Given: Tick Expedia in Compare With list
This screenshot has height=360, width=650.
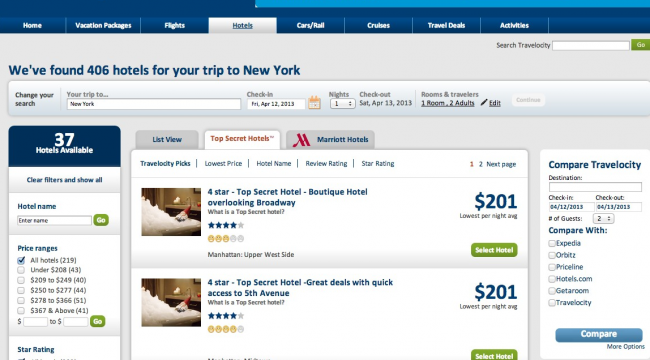Looking at the screenshot, I should click(x=552, y=243).
